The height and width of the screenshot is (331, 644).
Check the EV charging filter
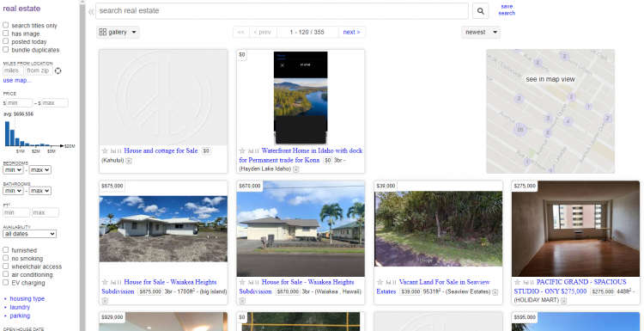6,282
